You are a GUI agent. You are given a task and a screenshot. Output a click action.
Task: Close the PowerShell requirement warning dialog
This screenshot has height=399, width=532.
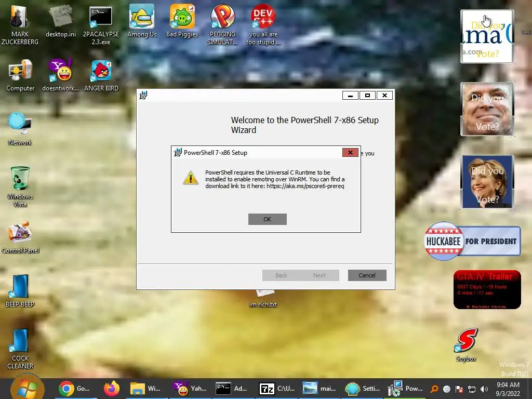click(x=350, y=153)
